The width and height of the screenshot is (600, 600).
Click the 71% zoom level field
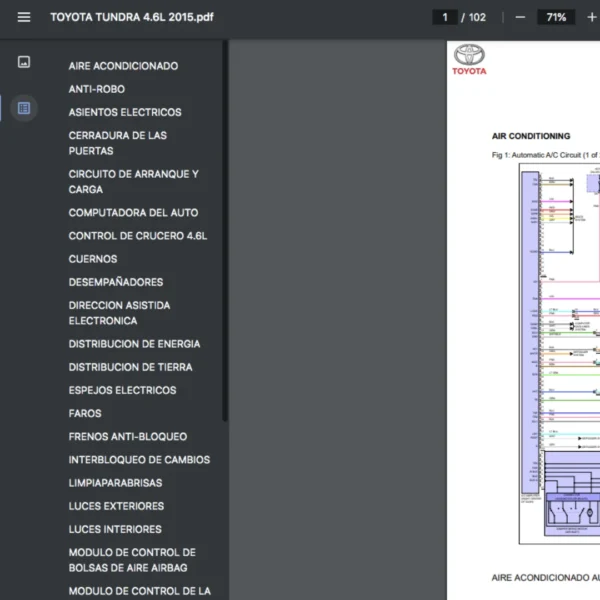[x=556, y=17]
